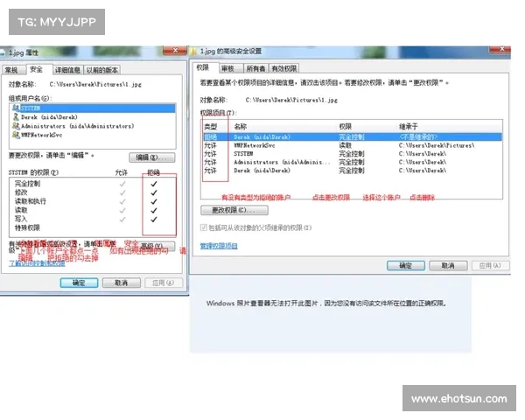The height and width of the screenshot is (420, 525).
Task: Select the 权限 tab in advanced security
Action: click(203, 67)
